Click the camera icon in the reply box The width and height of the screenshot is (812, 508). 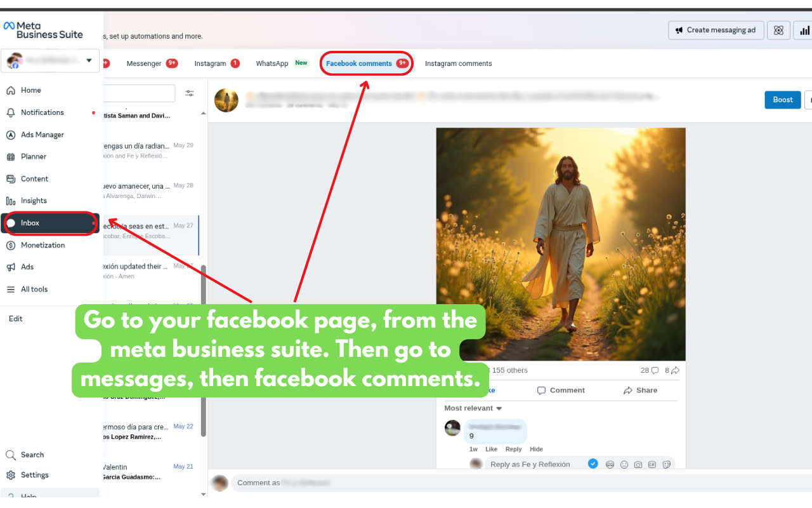tap(638, 465)
